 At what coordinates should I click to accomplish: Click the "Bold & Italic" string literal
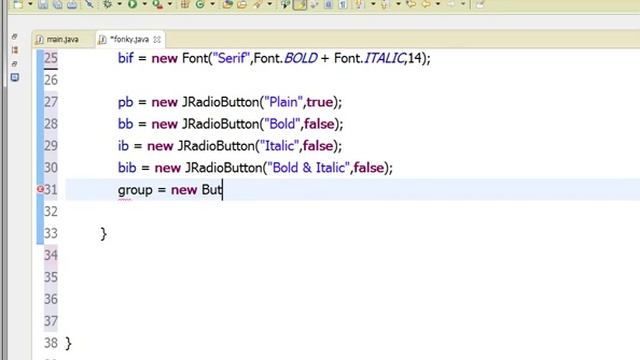pos(309,167)
